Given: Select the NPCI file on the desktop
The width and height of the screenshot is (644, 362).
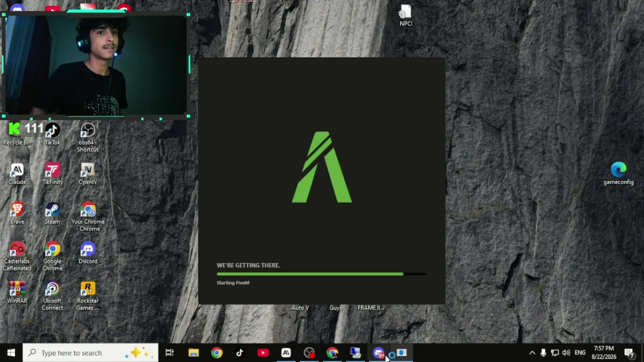Looking at the screenshot, I should click(x=406, y=16).
